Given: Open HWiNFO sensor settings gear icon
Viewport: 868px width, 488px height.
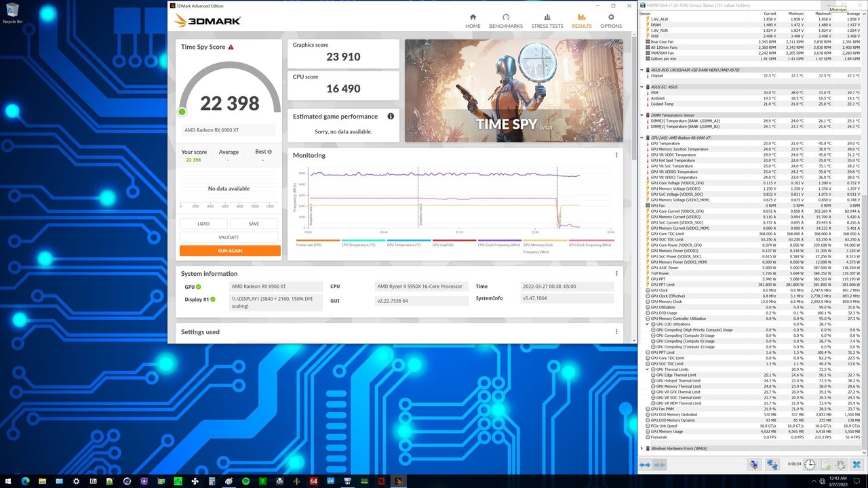Looking at the screenshot, I should pos(841,465).
